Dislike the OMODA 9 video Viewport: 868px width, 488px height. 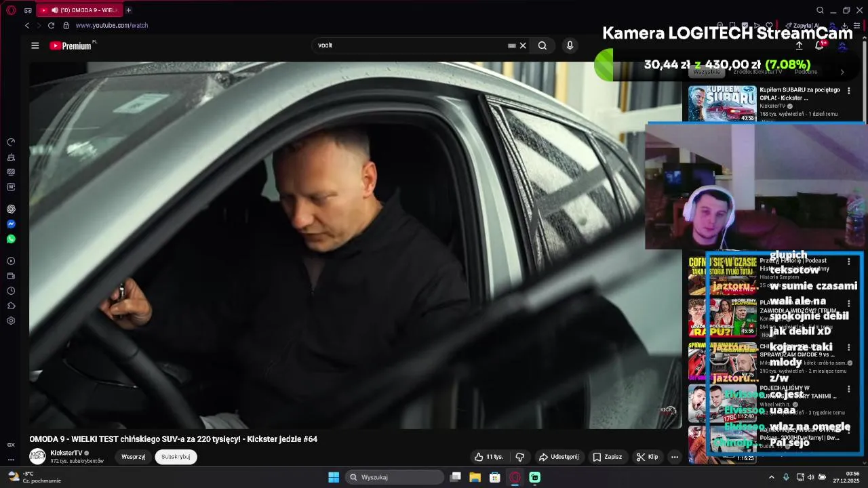click(x=520, y=457)
